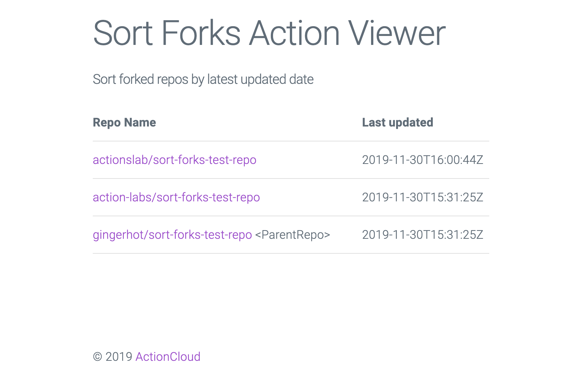Click the word Sort in the title
The image size is (588, 387).
pyautogui.click(x=123, y=33)
